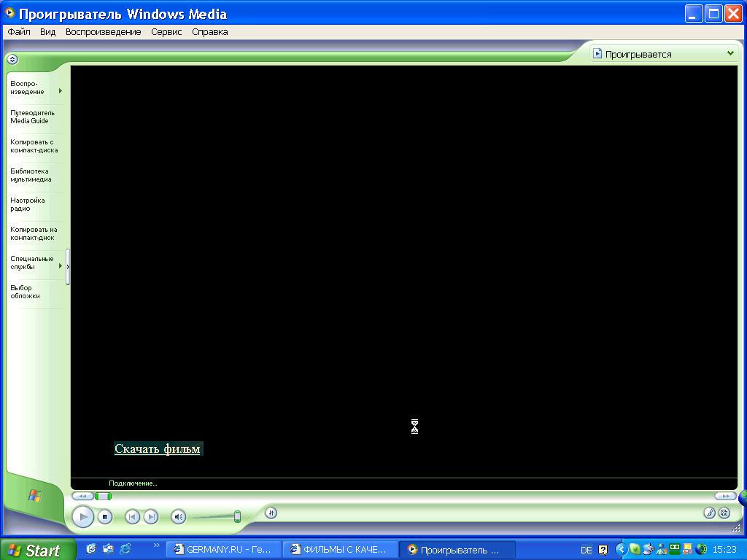747x560 pixels.
Task: Click the skin color change icon
Action: (x=709, y=513)
